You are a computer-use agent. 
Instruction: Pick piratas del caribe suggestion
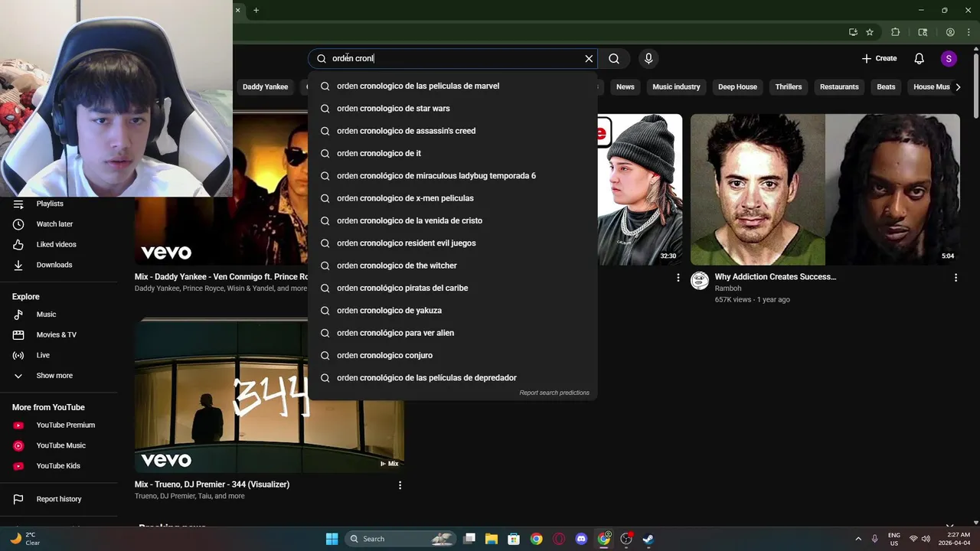(x=452, y=288)
